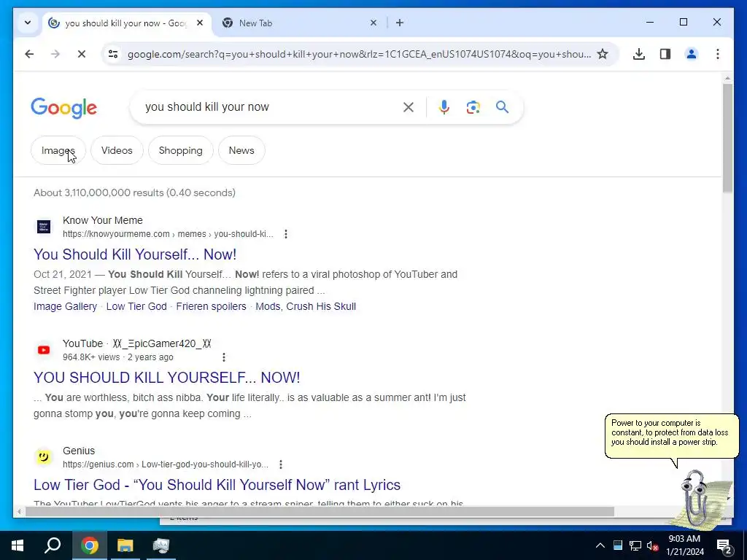Click the Chrome taskbar icon

(x=89, y=545)
